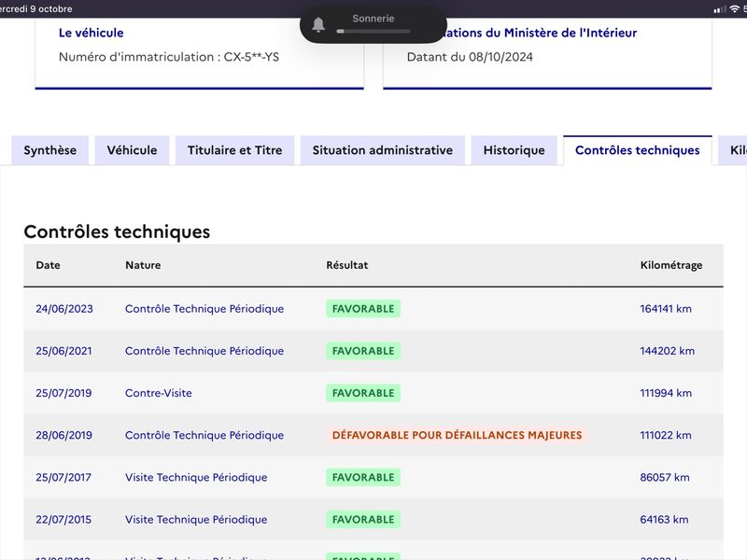This screenshot has height=560, width=747.
Task: Click FAVORABLE badge in 24/06/2023 row
Action: click(363, 309)
